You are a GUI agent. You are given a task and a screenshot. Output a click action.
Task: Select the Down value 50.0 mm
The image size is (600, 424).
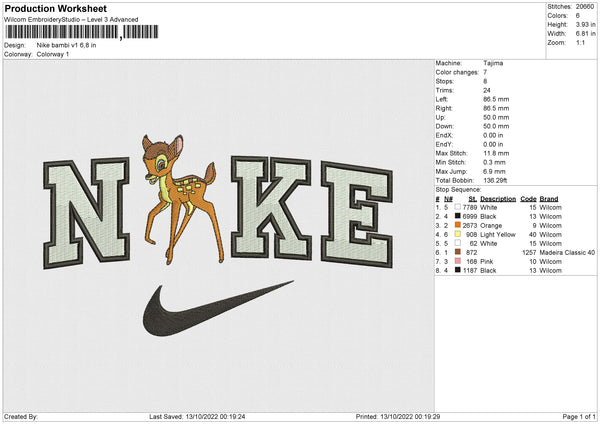click(496, 126)
